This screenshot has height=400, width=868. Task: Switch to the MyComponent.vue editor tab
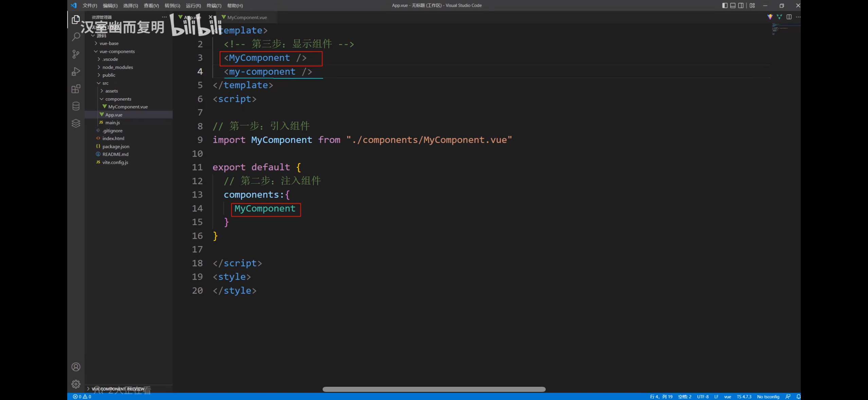(x=247, y=17)
